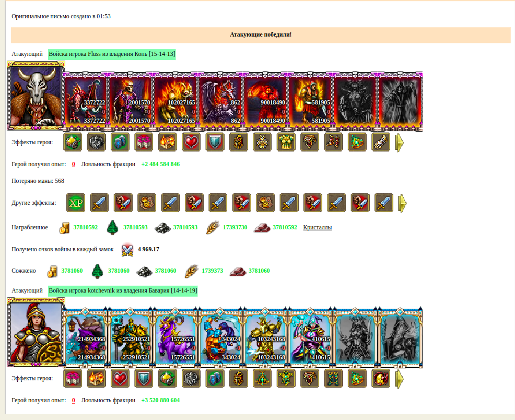Expand kotchevnik hero effects with yellow arrow
Screen dimensions: 515x420
pos(400,379)
